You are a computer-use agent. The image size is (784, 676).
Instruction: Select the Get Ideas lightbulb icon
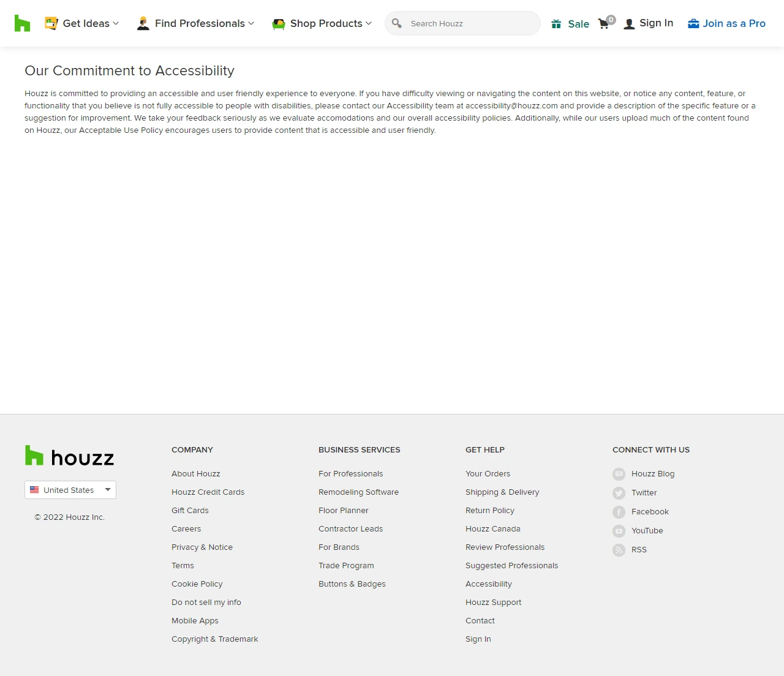[x=52, y=23]
